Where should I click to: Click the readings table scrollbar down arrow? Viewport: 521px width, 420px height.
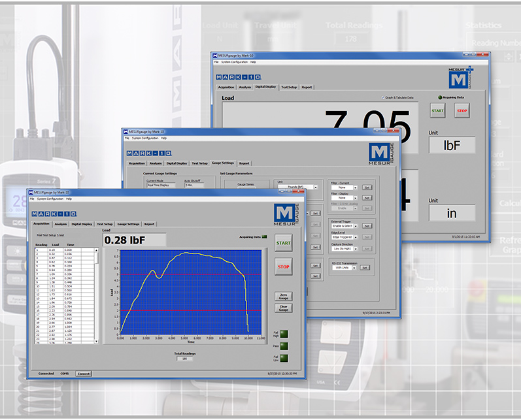coord(96,342)
